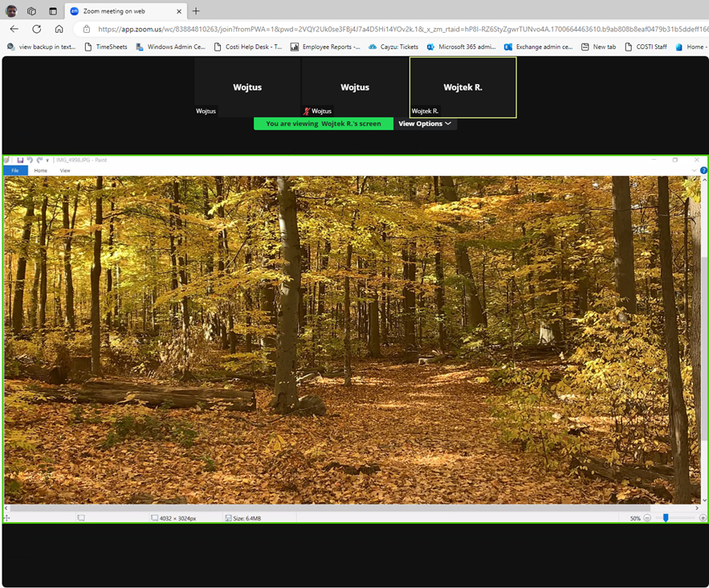Click the Save icon in Paint
Screen dimensions: 709x588
pos(20,160)
